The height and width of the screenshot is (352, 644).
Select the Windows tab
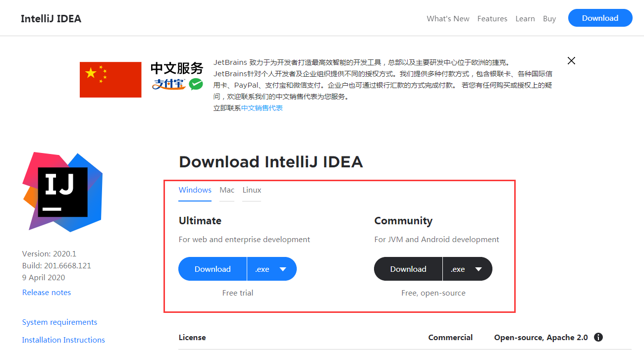pyautogui.click(x=195, y=190)
